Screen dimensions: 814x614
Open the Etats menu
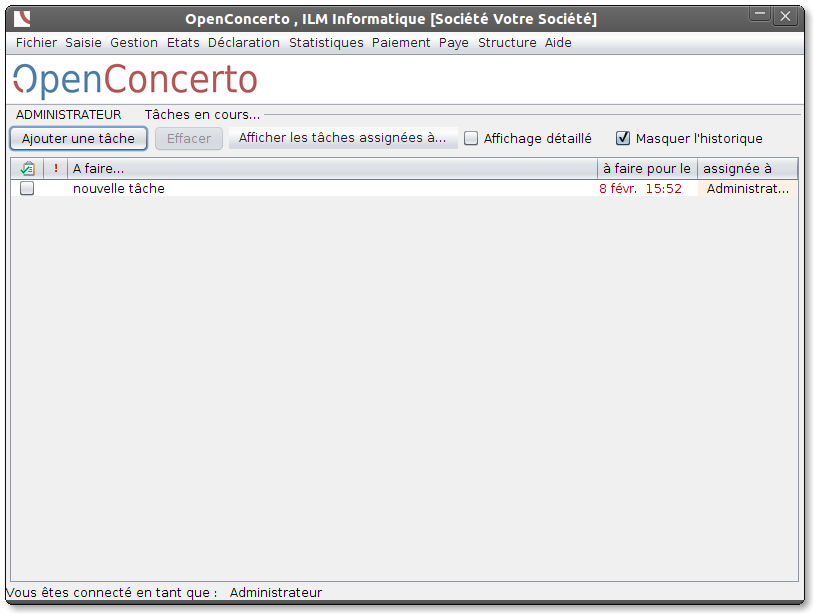183,43
